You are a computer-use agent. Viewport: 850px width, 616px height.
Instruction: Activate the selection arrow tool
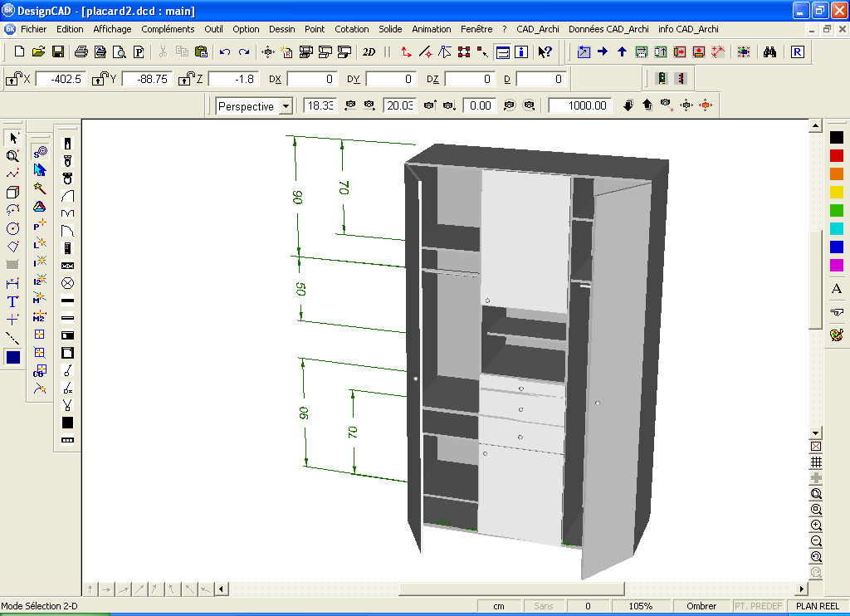coord(12,136)
